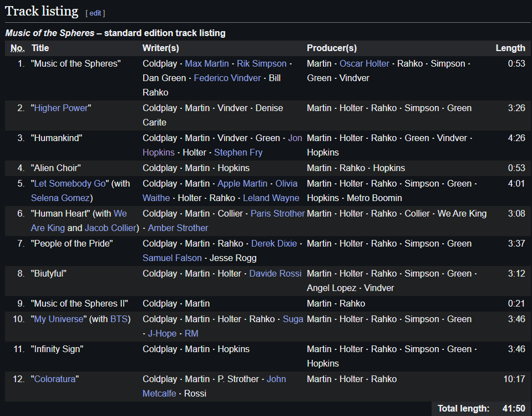Follow the Federico Vindver link
This screenshot has height=416, width=532.
pyautogui.click(x=227, y=78)
